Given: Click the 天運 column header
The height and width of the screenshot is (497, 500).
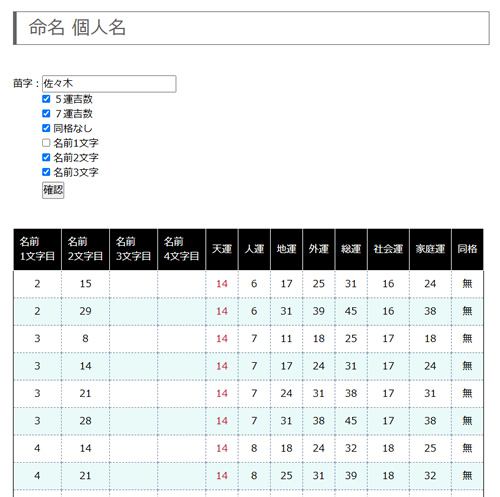Looking at the screenshot, I should pyautogui.click(x=222, y=249).
